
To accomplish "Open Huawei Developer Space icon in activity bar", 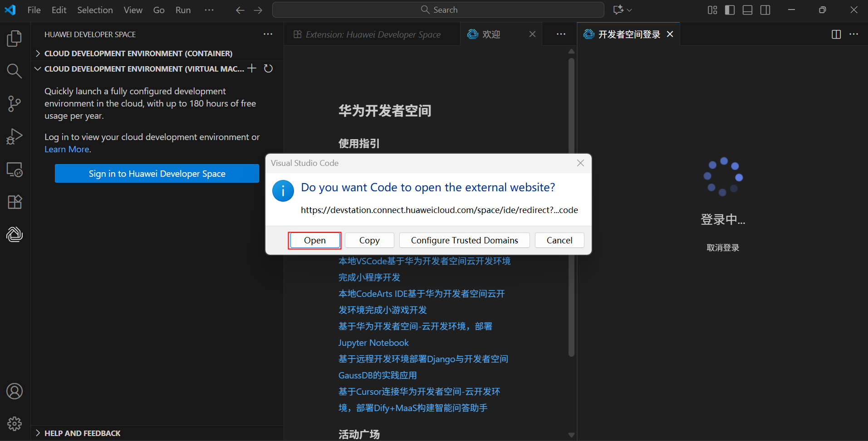I will click(15, 234).
